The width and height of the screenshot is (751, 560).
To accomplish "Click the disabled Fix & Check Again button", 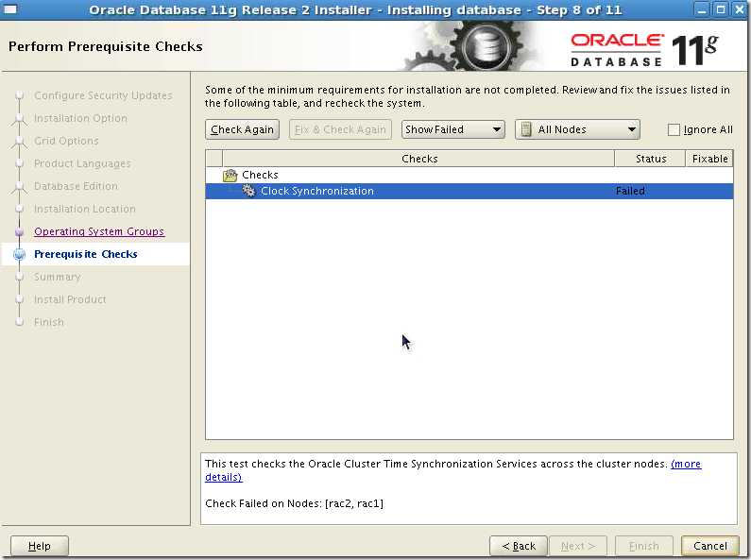I will (x=340, y=129).
